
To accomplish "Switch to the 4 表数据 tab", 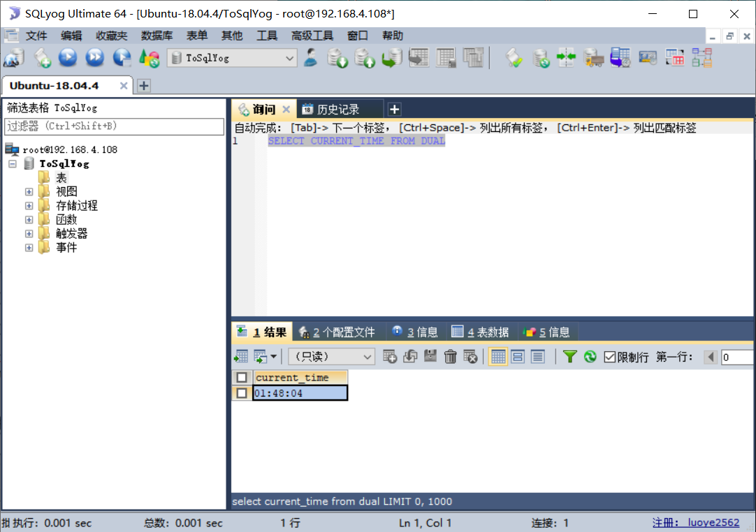I will click(480, 332).
